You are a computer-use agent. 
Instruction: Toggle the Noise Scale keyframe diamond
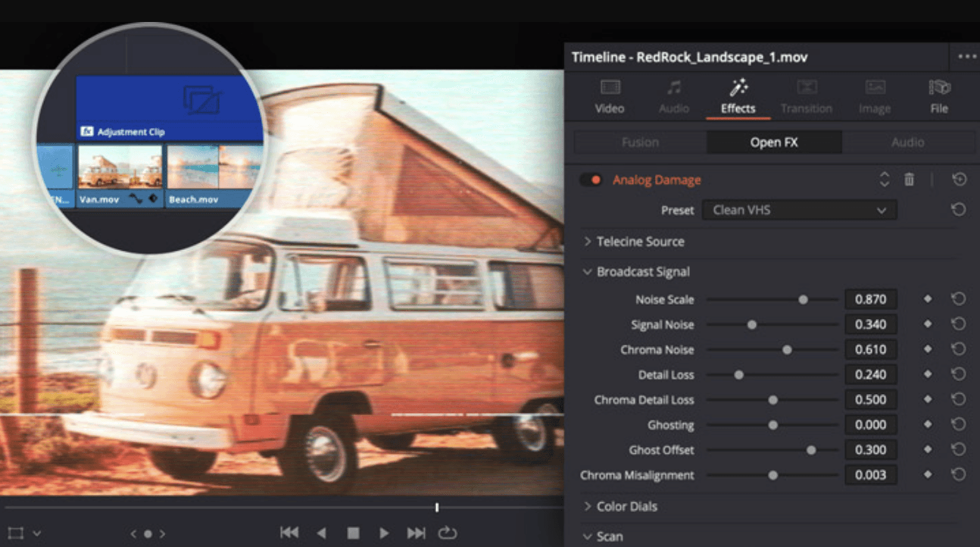(x=928, y=299)
